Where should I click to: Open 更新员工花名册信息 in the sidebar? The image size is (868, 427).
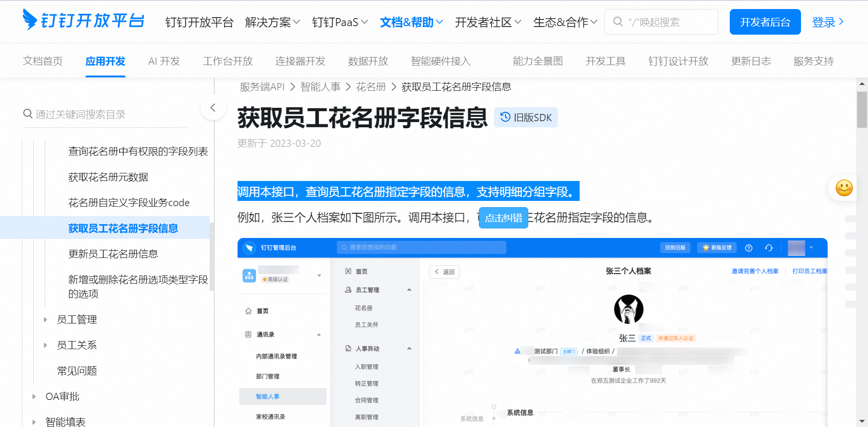[113, 254]
